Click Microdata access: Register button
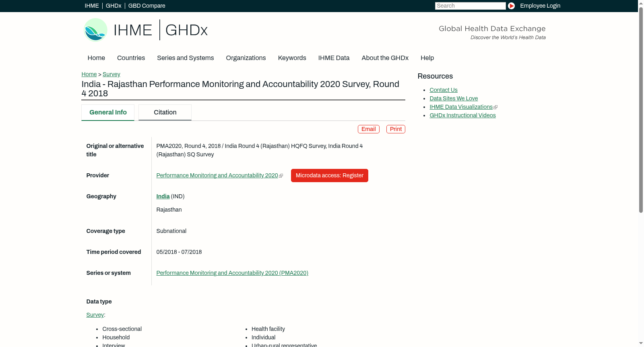 [x=330, y=175]
